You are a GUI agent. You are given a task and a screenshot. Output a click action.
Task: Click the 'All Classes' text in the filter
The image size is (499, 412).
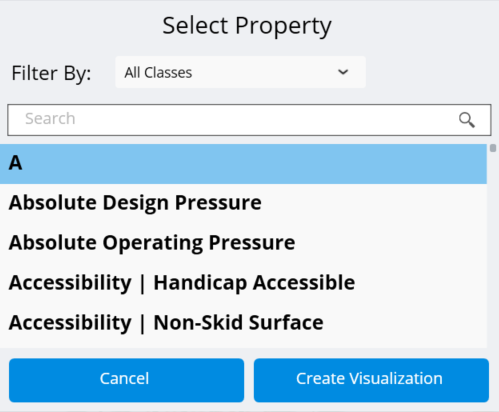tap(158, 73)
